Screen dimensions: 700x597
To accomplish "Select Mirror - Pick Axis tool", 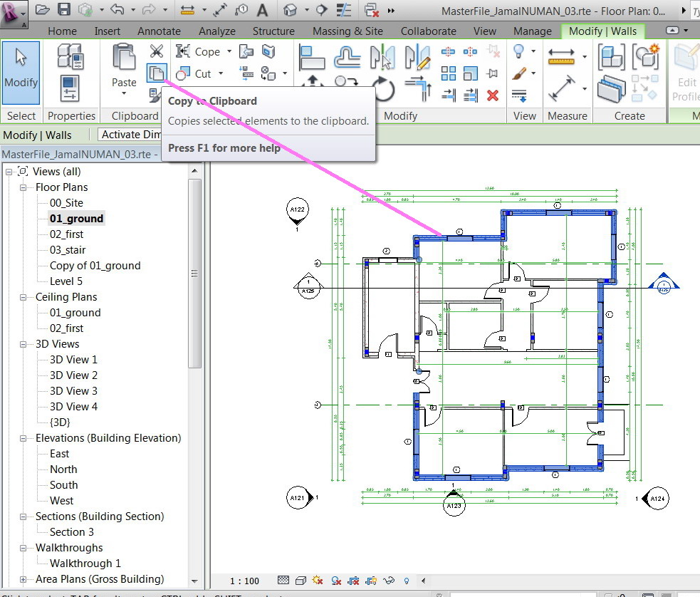I will (x=382, y=57).
